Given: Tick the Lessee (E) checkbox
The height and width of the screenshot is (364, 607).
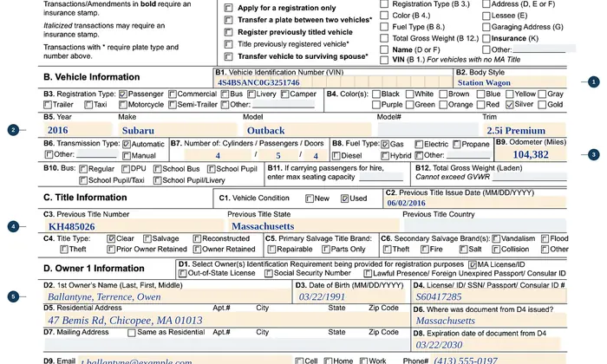Looking at the screenshot, I should coord(486,16).
